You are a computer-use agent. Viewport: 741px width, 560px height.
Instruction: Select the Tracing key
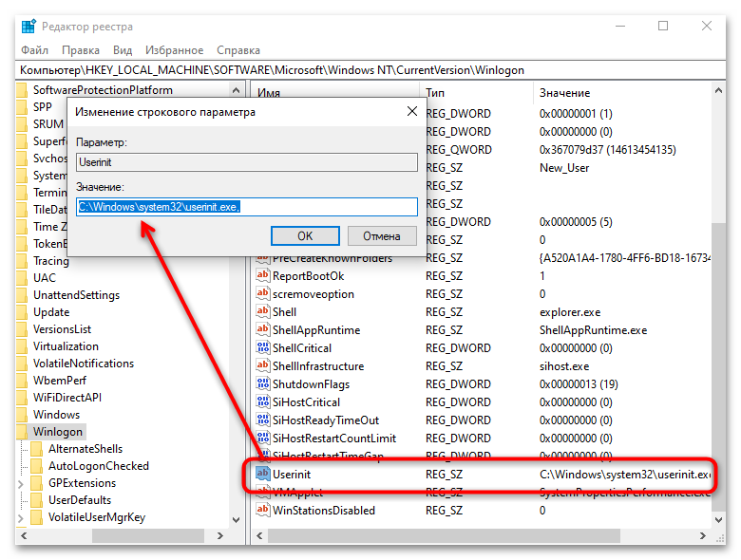click(x=51, y=261)
